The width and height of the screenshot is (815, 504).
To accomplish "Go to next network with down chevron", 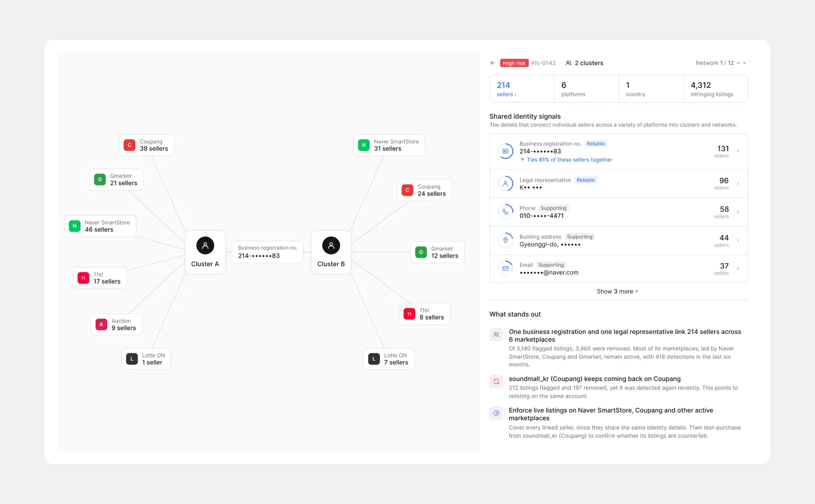I will click(745, 63).
